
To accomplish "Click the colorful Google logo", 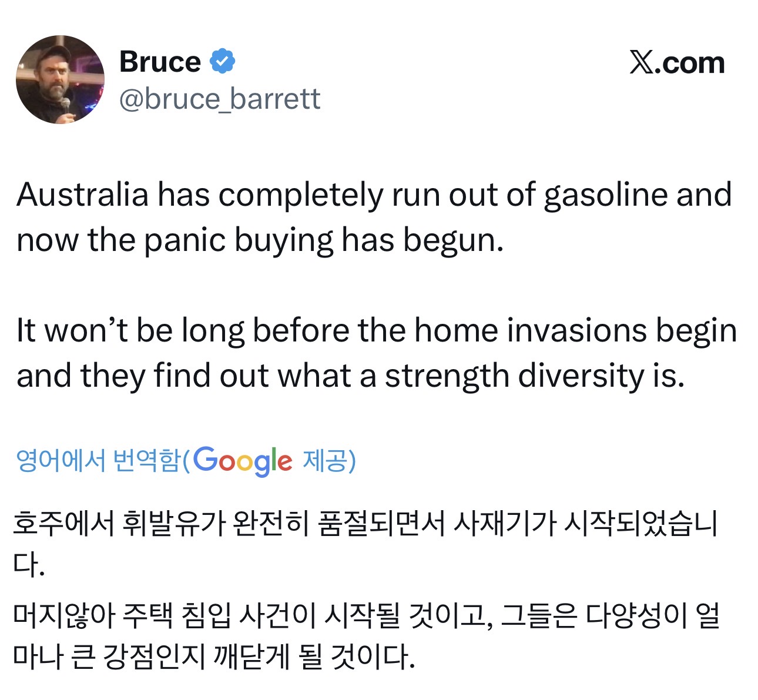I will click(242, 461).
